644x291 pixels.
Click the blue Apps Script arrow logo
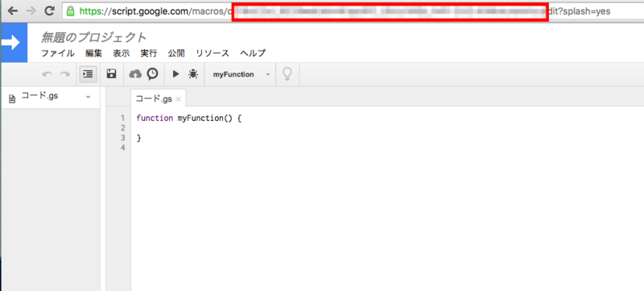pyautogui.click(x=14, y=43)
